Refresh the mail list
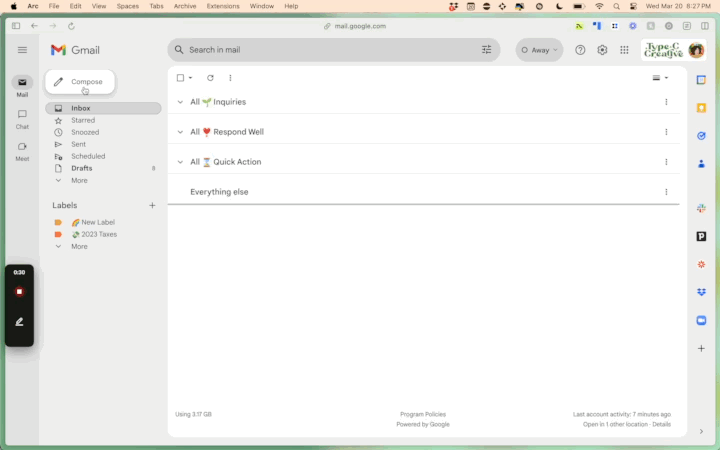This screenshot has height=450, width=720. tap(210, 78)
